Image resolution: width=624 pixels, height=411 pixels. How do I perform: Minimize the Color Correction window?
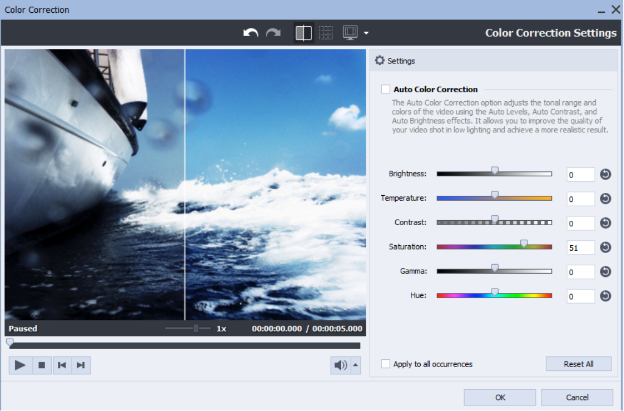tap(601, 11)
